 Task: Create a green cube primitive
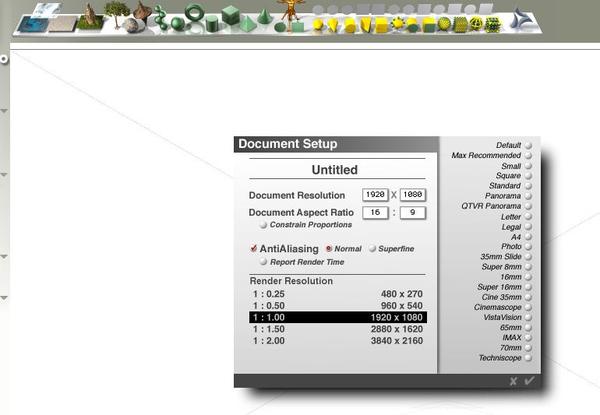tap(231, 15)
